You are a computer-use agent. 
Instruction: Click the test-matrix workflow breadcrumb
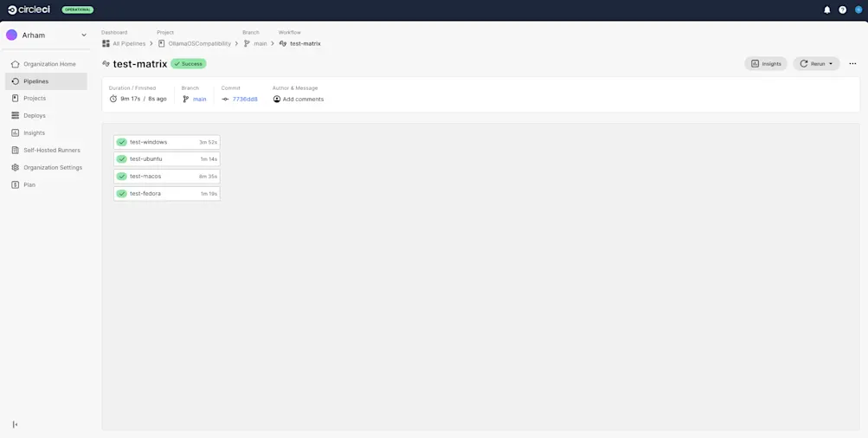(300, 43)
